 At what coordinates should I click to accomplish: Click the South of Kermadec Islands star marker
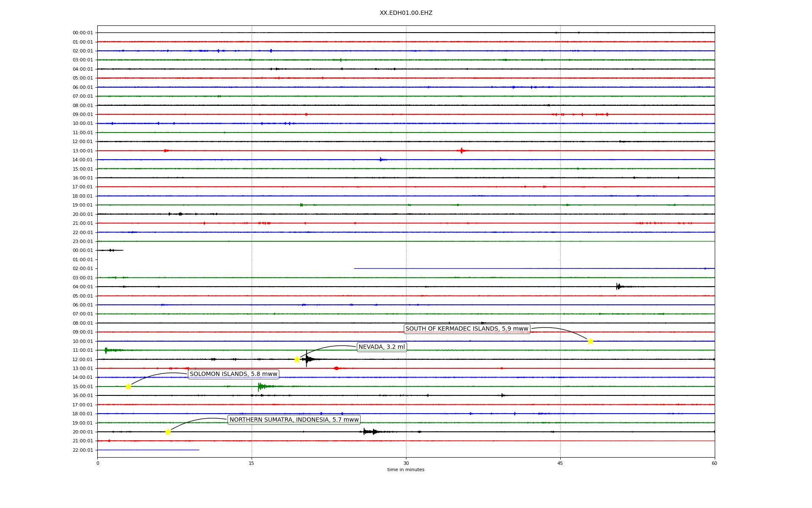(x=590, y=341)
